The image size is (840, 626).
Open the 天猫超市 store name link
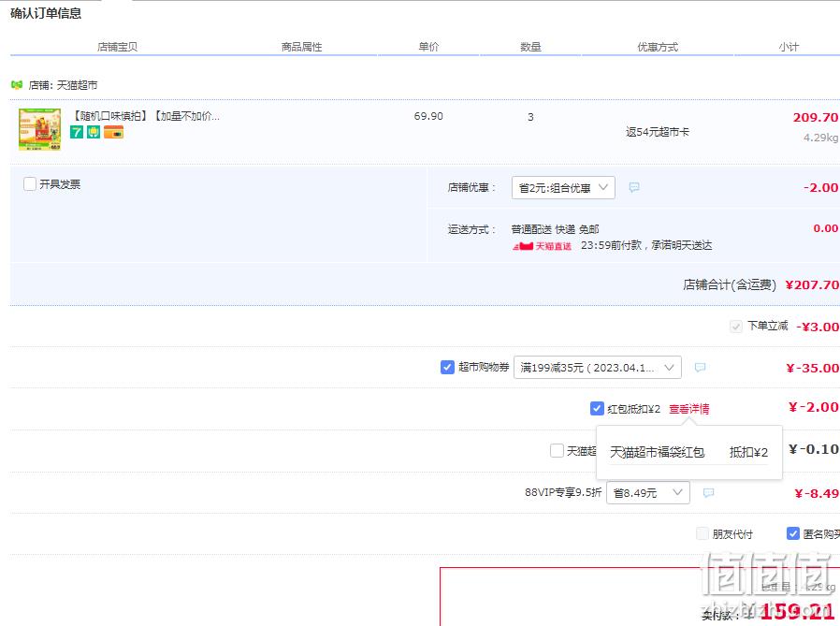tap(77, 85)
